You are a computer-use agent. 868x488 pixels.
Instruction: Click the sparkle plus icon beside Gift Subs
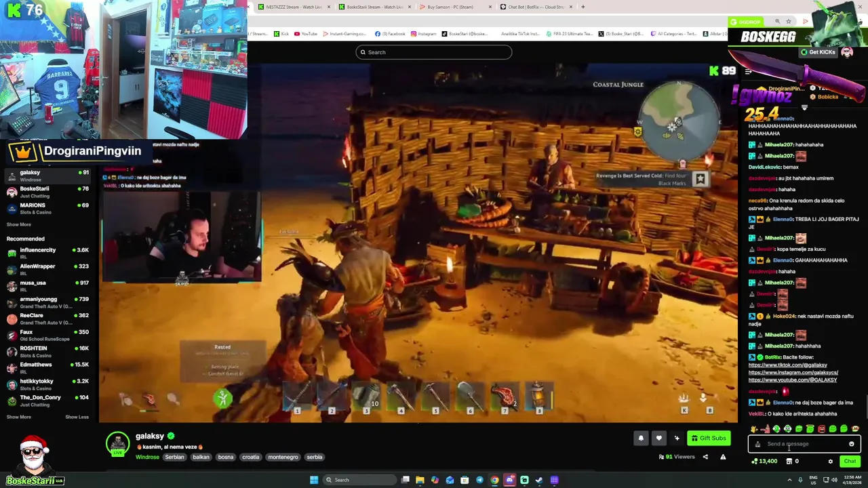click(x=677, y=439)
